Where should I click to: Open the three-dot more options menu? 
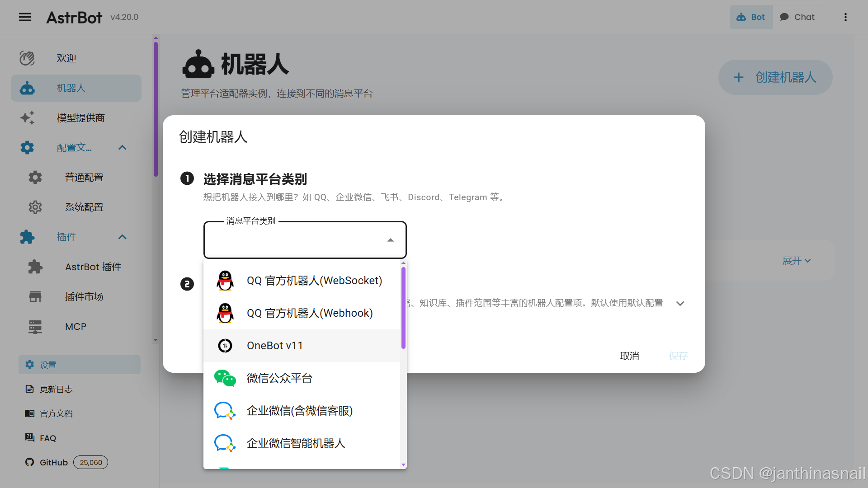click(x=845, y=17)
